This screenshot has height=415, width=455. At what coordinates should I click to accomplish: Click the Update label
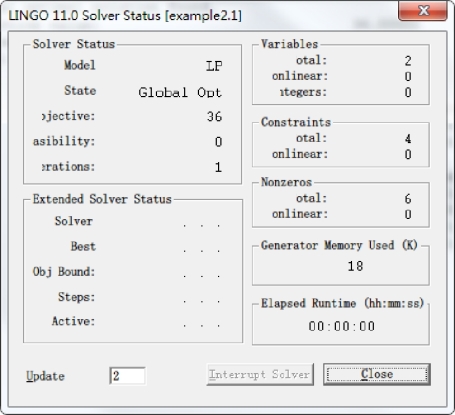click(x=45, y=376)
